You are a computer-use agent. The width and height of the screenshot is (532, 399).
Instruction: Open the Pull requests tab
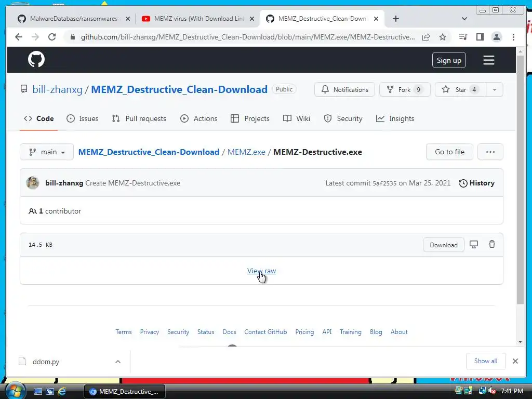coord(139,118)
